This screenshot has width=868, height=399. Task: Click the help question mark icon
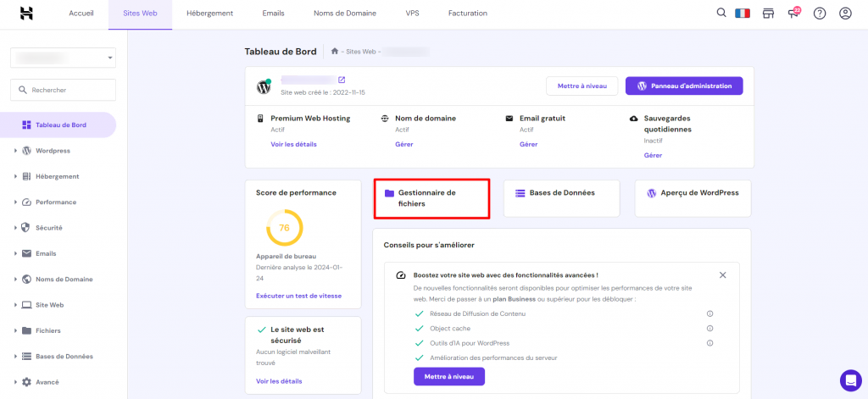[819, 14]
